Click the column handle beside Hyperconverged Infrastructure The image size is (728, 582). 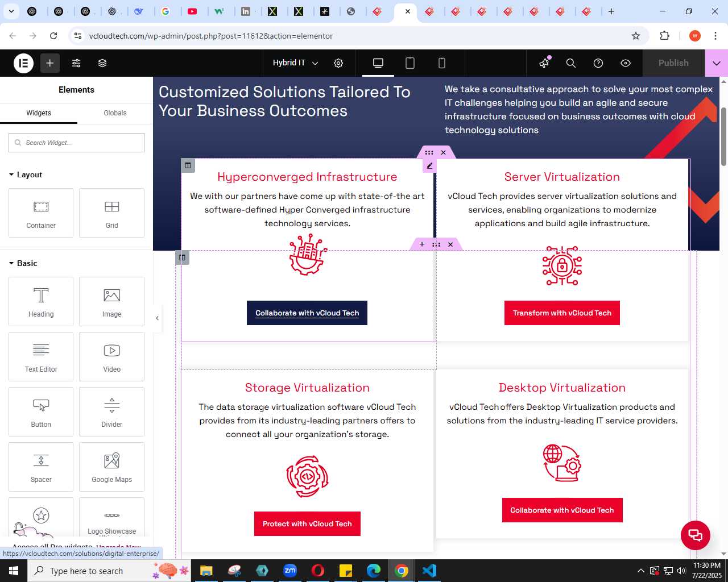188,165
